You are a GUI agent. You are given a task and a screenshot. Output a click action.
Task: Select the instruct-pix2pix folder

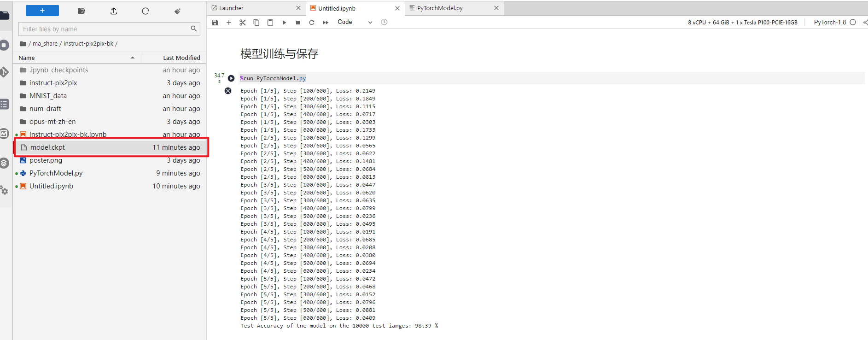[x=110, y=83]
